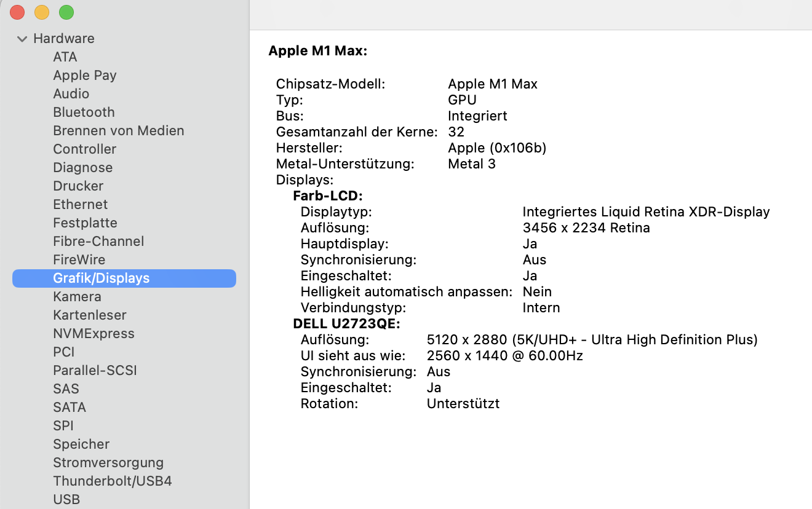This screenshot has height=509, width=812.
Task: Click the 'Farb-LCD:' display heading
Action: click(328, 195)
